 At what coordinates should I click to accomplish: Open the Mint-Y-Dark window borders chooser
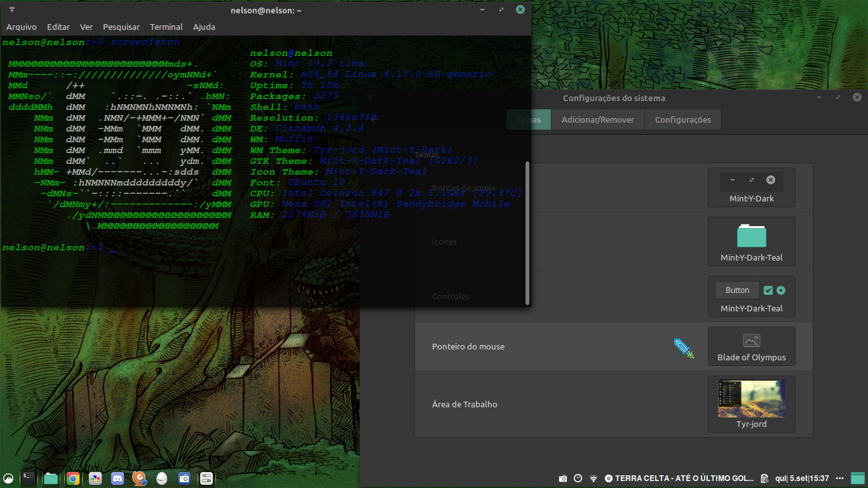pyautogui.click(x=751, y=187)
